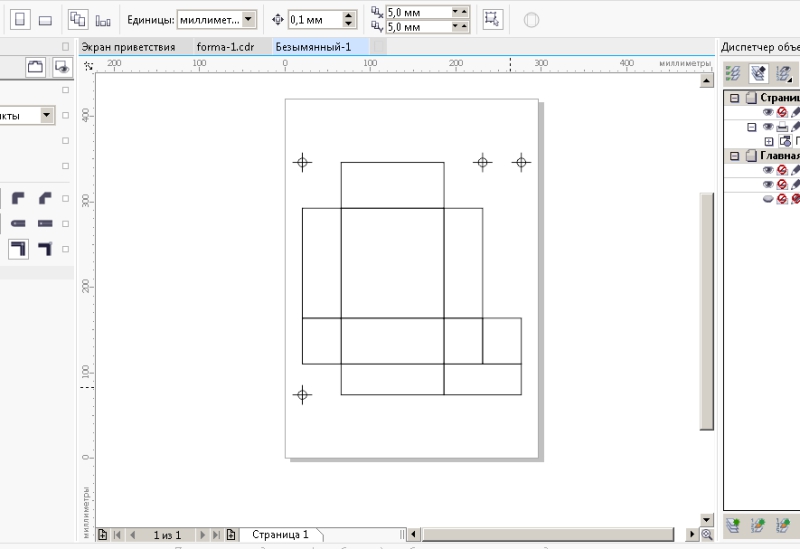Switch to forma-1.cdr document tab
800x549 pixels.
225,47
